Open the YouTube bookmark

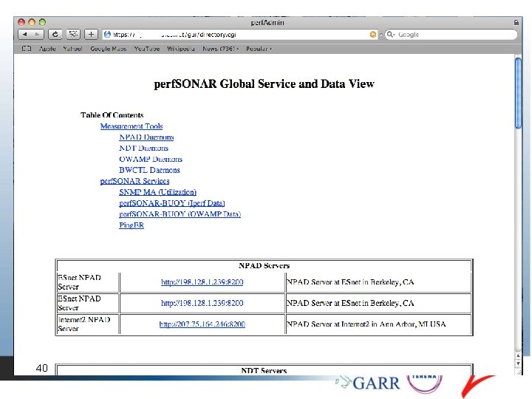click(147, 49)
